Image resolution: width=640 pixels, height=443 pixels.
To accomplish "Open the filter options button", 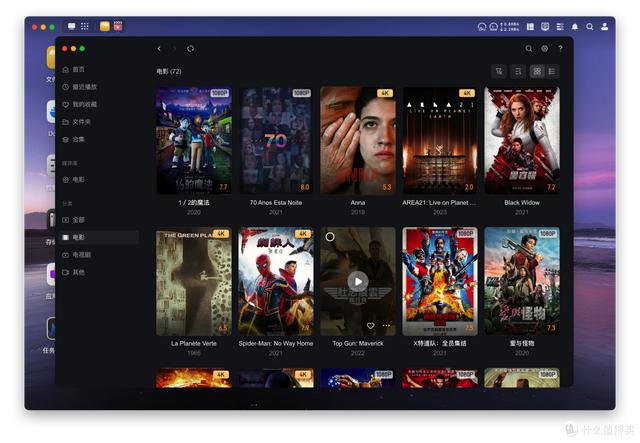I will point(499,71).
